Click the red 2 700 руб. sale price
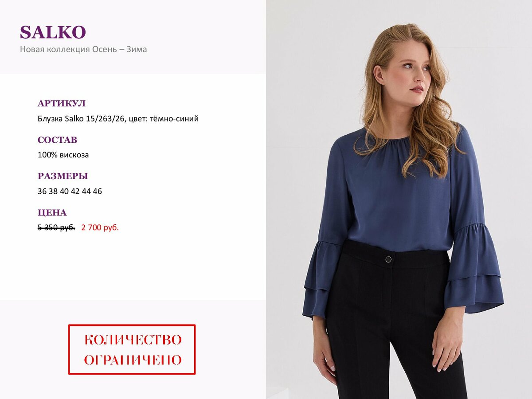The height and width of the screenshot is (399, 532). coord(100,228)
